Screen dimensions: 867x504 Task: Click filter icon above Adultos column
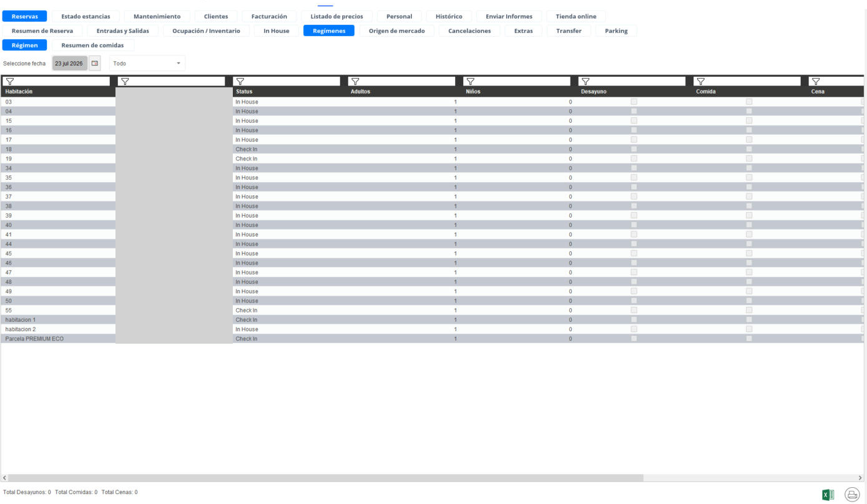point(355,81)
